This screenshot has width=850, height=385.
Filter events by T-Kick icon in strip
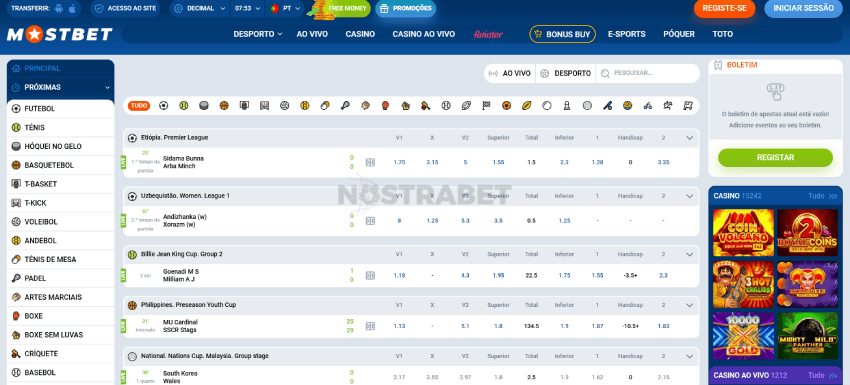(x=264, y=106)
